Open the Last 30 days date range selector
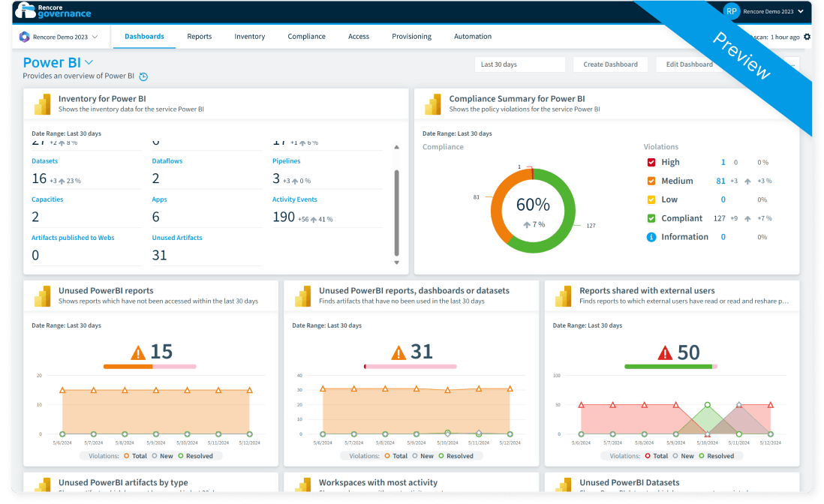Image resolution: width=824 pixels, height=504 pixels. click(519, 64)
